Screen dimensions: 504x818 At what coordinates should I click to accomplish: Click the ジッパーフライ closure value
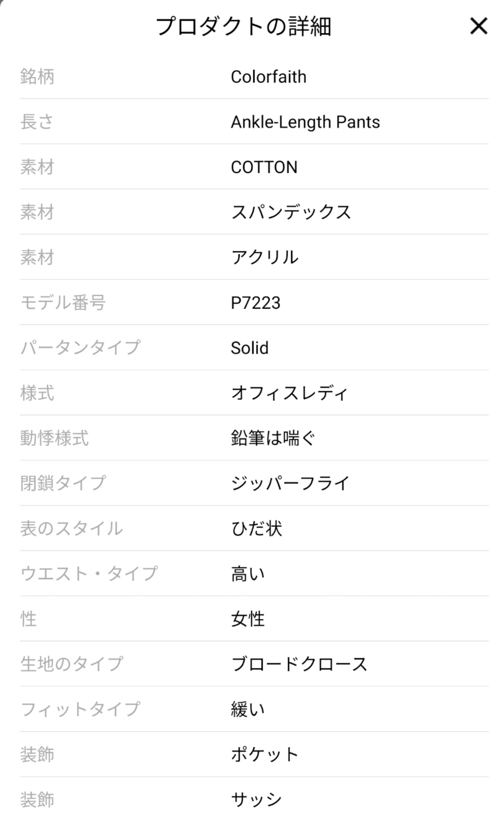[x=290, y=483]
